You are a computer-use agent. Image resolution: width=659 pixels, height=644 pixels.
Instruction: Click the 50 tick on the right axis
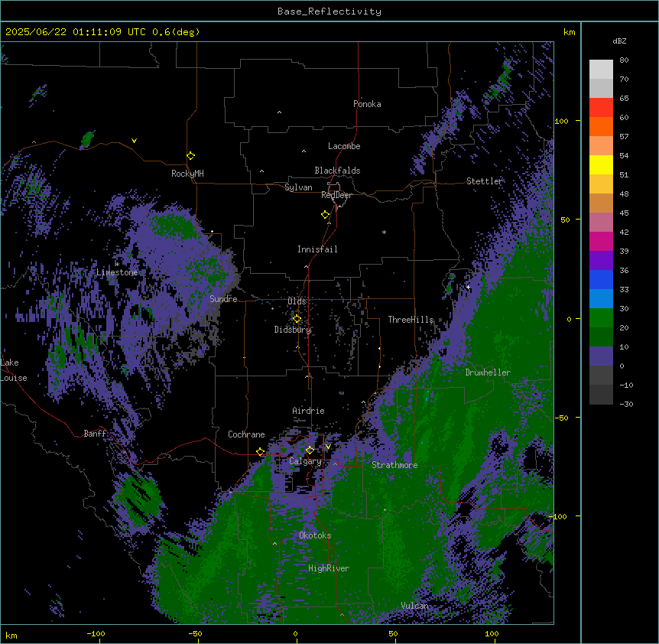click(565, 220)
